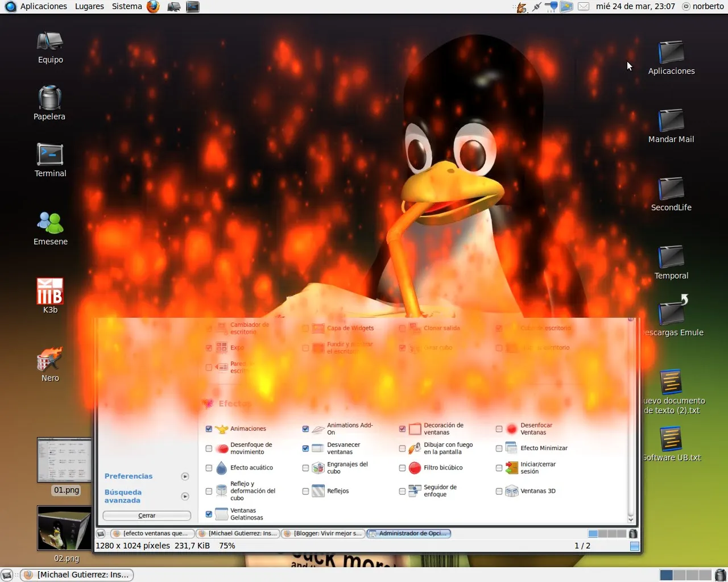728x582 pixels.
Task: Uncheck the Ventanas Gelatinosas checkbox
Action: pos(209,514)
